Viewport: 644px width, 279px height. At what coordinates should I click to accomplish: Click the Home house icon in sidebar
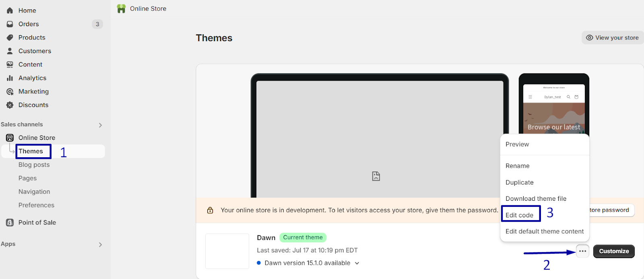click(10, 10)
